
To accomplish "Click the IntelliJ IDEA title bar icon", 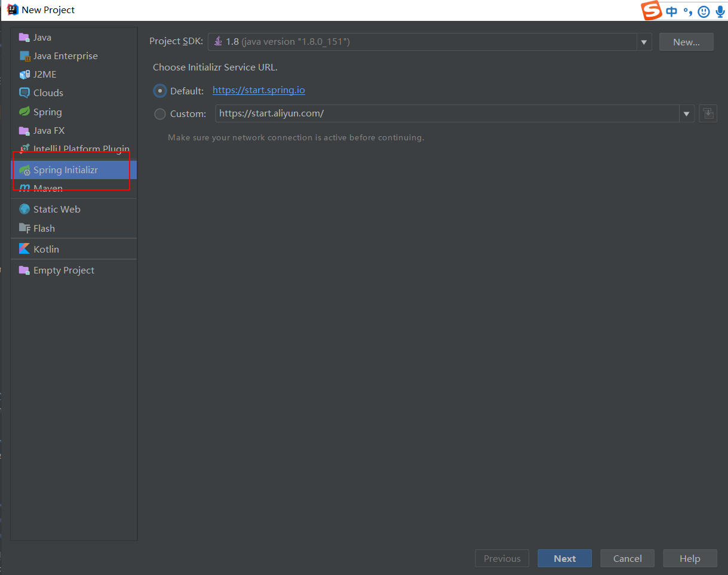I will (13, 10).
